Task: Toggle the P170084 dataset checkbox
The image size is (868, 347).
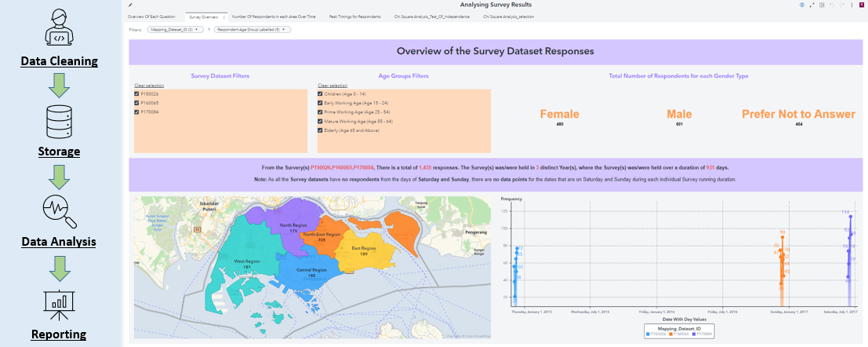Action: pyautogui.click(x=136, y=112)
